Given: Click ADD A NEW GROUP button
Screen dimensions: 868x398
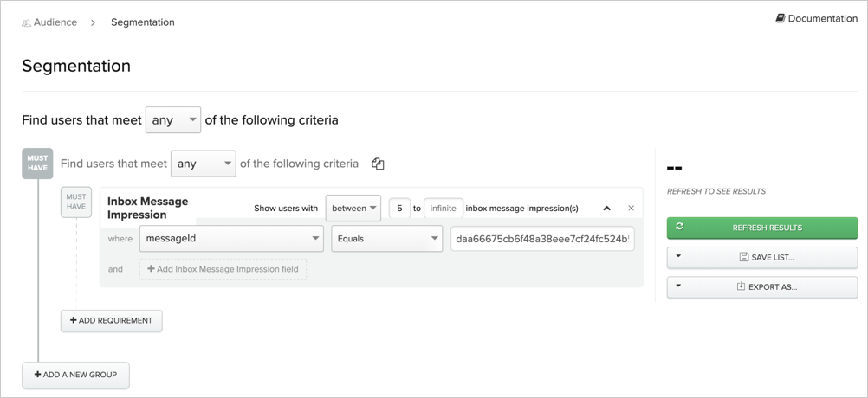Looking at the screenshot, I should (76, 375).
